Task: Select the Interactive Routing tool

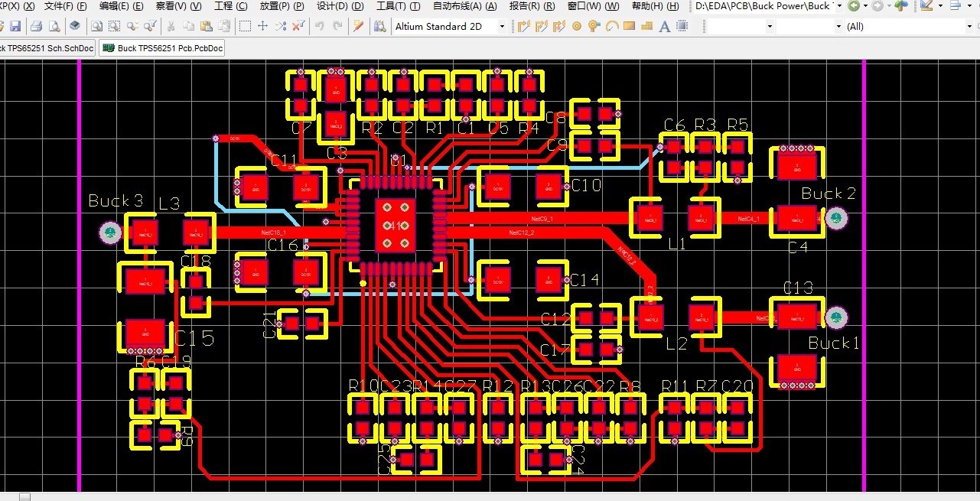Action: (524, 26)
